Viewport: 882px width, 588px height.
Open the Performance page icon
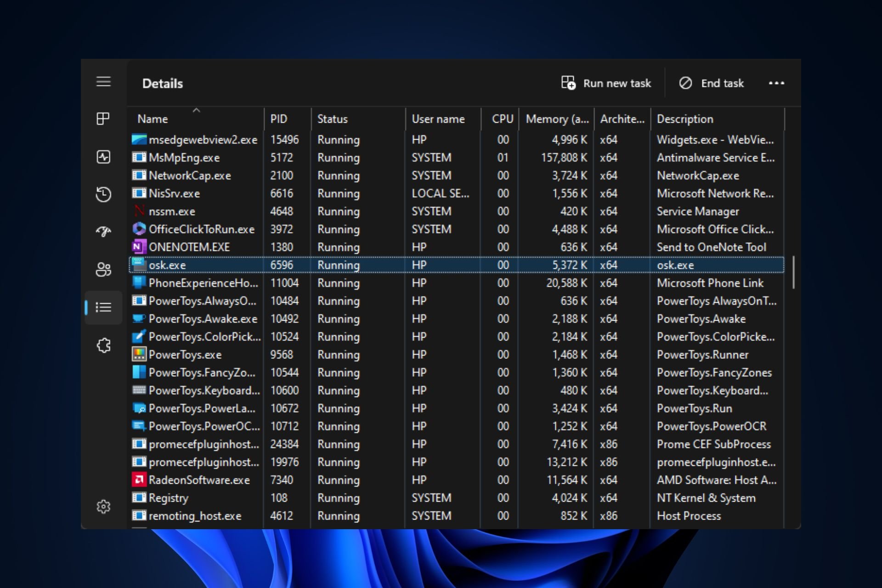point(103,157)
